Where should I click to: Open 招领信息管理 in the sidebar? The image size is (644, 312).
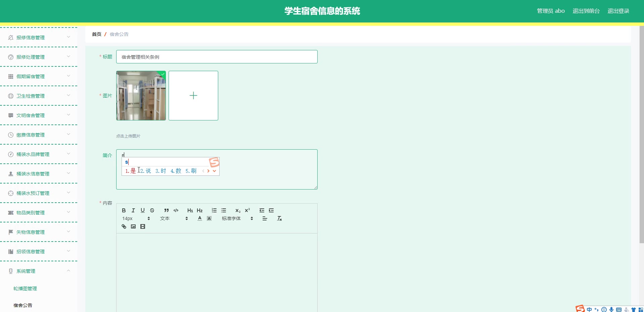[39, 252]
